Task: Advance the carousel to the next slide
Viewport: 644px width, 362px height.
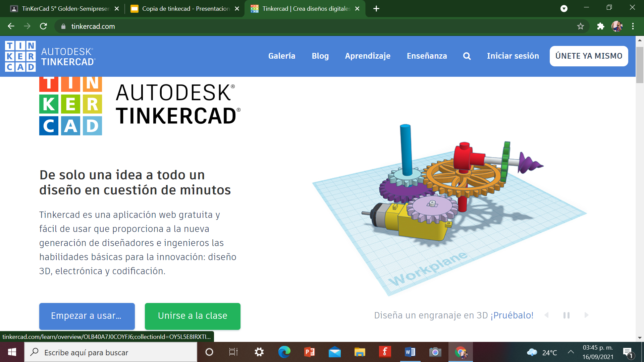Action: click(x=587, y=315)
